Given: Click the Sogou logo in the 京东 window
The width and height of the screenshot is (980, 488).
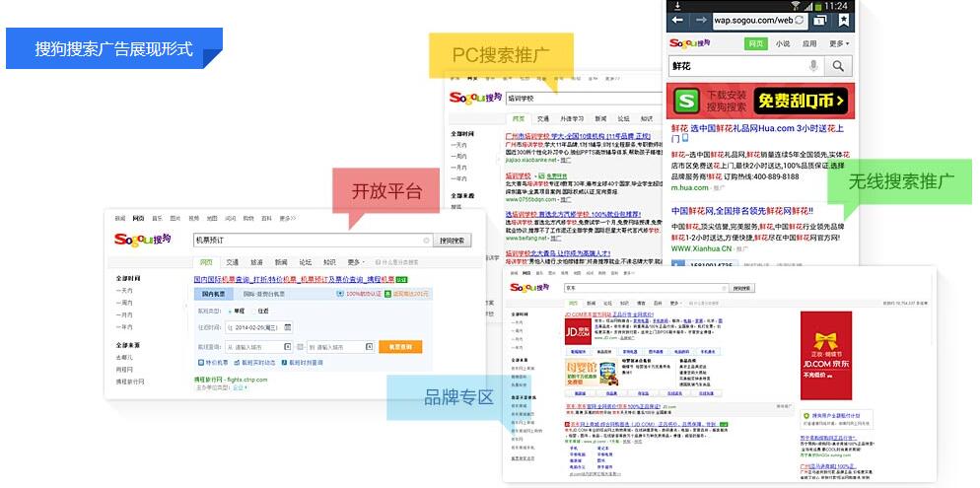Looking at the screenshot, I should [529, 288].
